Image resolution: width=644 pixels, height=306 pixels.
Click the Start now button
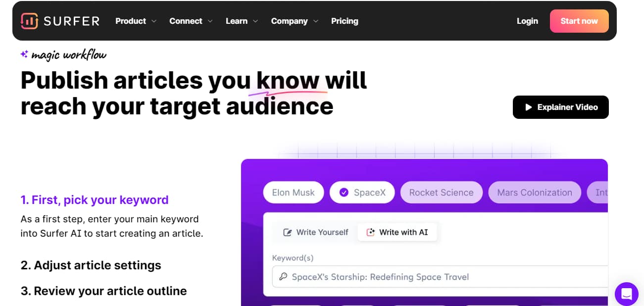point(579,21)
